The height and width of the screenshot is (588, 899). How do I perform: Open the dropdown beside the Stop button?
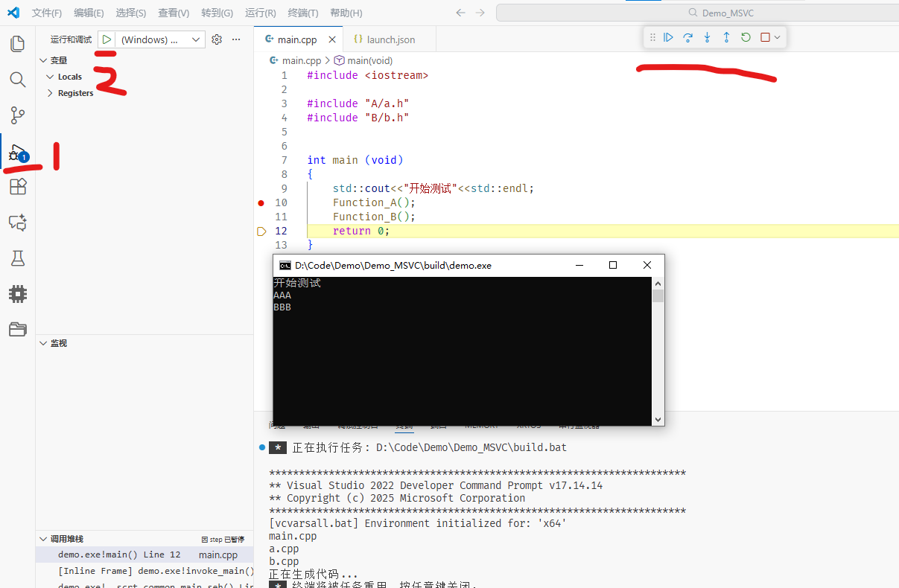pos(777,37)
